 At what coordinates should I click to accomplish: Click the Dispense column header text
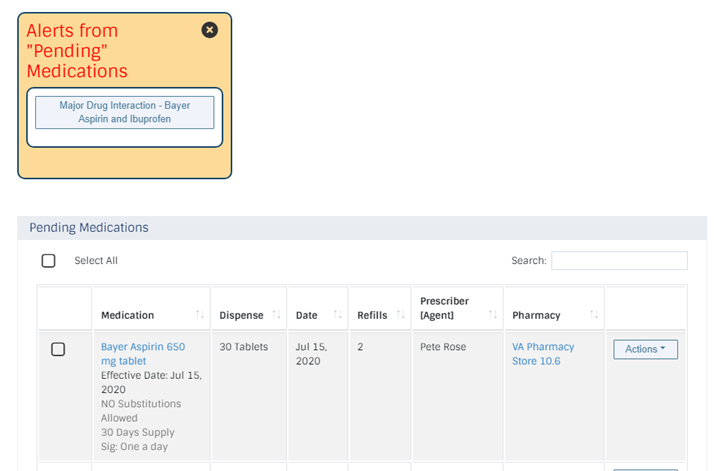coord(241,315)
